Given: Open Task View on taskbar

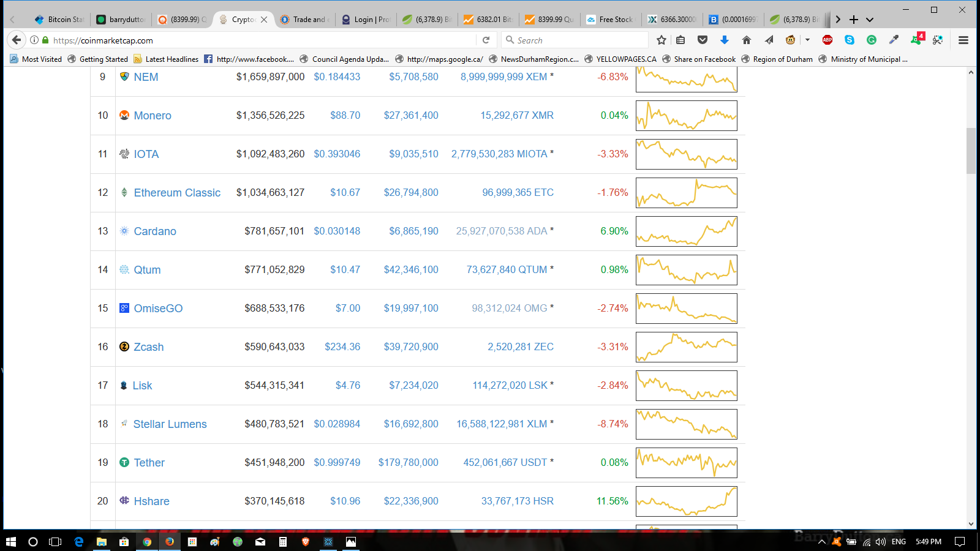Looking at the screenshot, I should tap(55, 541).
